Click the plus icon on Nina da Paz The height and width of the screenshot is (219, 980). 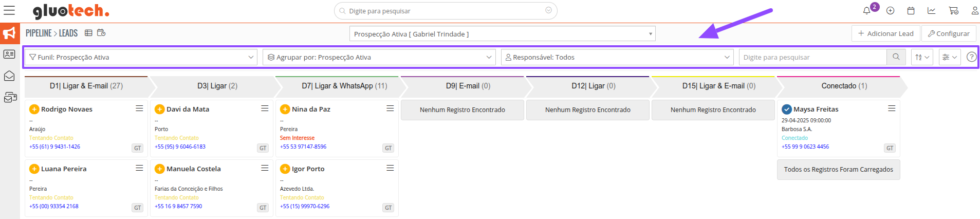click(285, 109)
